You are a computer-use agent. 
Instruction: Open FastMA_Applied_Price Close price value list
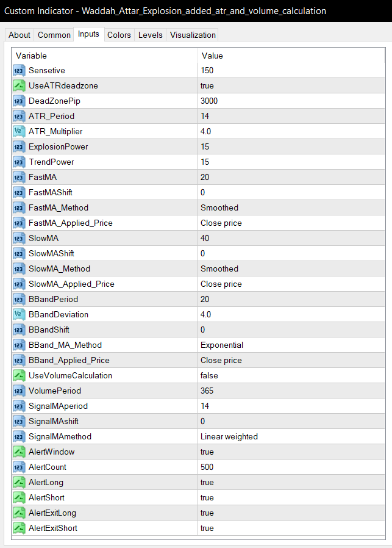(x=291, y=223)
